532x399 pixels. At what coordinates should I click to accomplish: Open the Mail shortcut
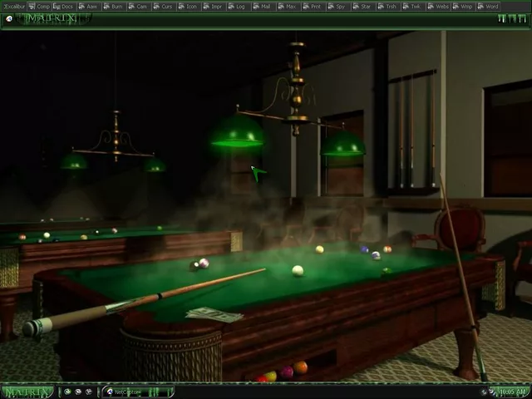tap(264, 6)
